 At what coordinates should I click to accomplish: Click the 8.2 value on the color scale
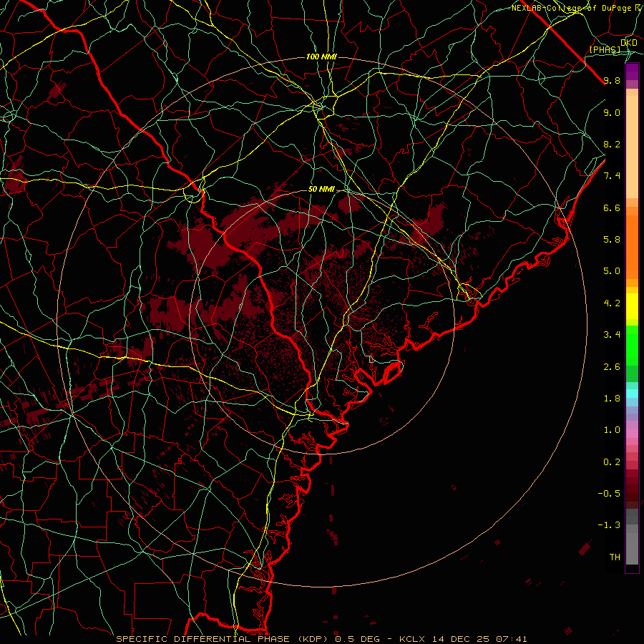coord(612,144)
